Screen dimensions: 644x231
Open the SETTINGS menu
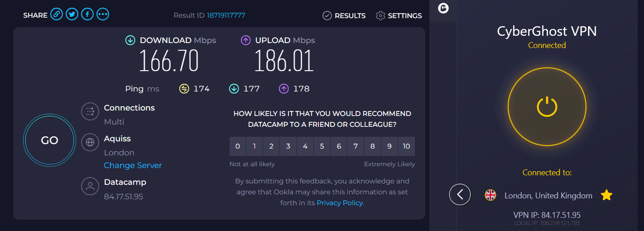pos(399,16)
